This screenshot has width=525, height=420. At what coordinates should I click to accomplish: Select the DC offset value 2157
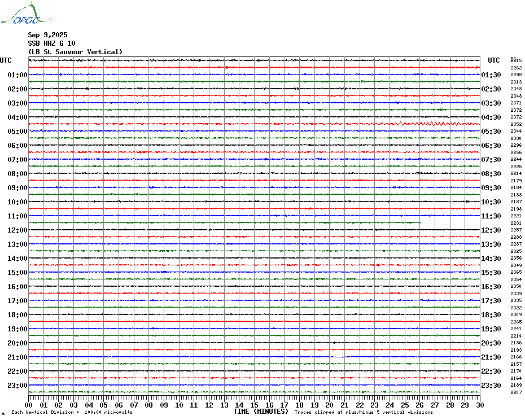coord(516,364)
